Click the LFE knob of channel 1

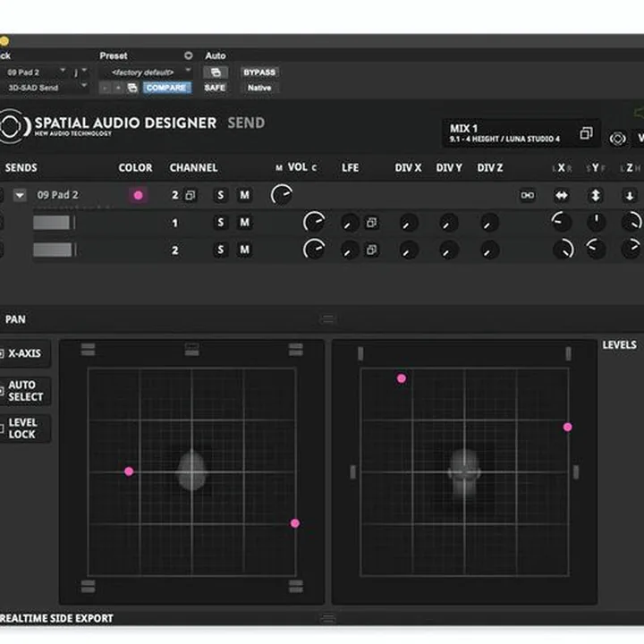[350, 223]
